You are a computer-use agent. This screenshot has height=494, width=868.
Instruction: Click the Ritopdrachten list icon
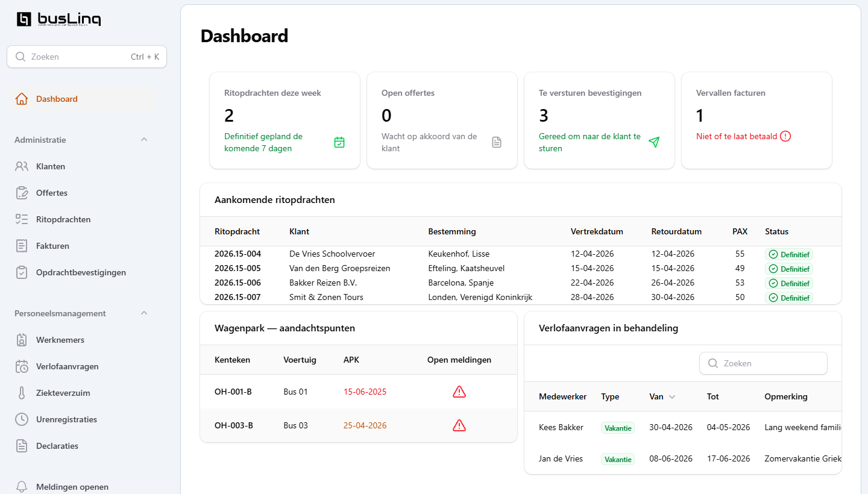[x=21, y=219]
